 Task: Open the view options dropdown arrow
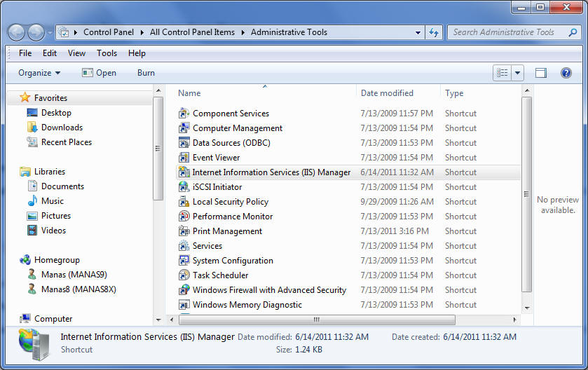[517, 73]
